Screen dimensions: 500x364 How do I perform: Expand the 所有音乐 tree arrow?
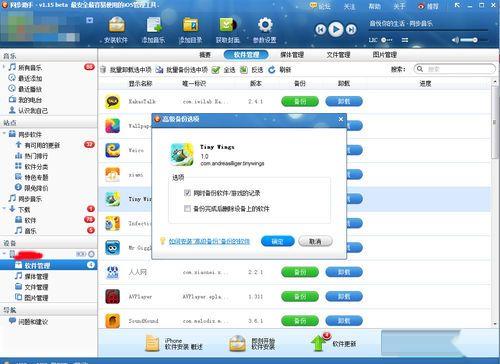(x=4, y=67)
